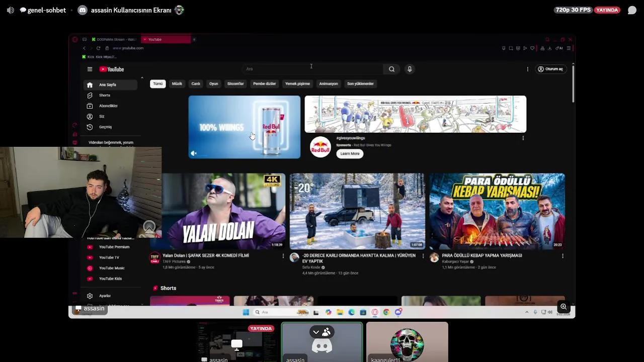Unmute the Red Bull ad video

(x=194, y=153)
